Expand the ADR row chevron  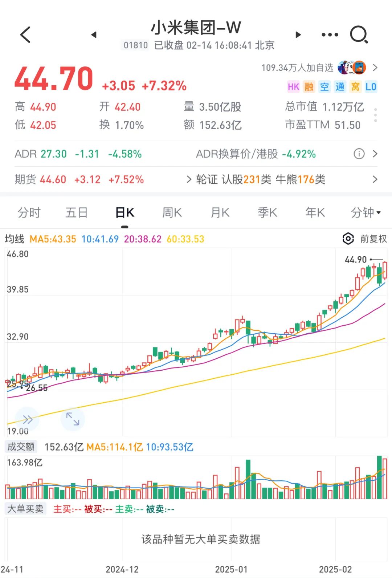click(x=375, y=154)
